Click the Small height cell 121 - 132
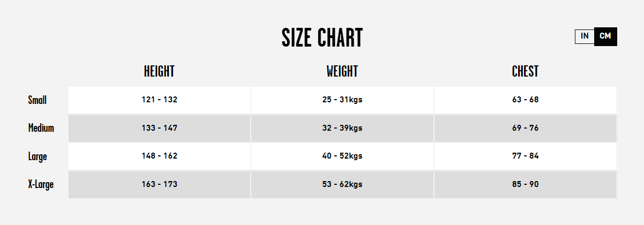This screenshot has width=644, height=225. [x=160, y=100]
